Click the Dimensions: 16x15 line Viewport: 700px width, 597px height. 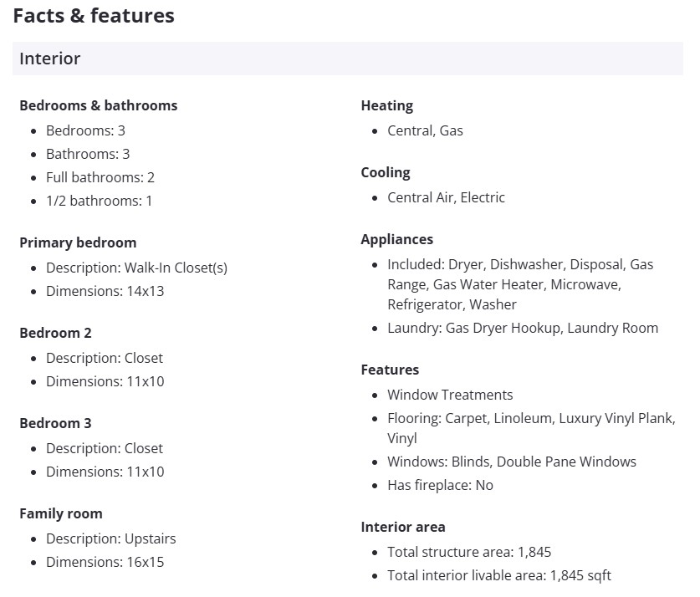tap(105, 562)
